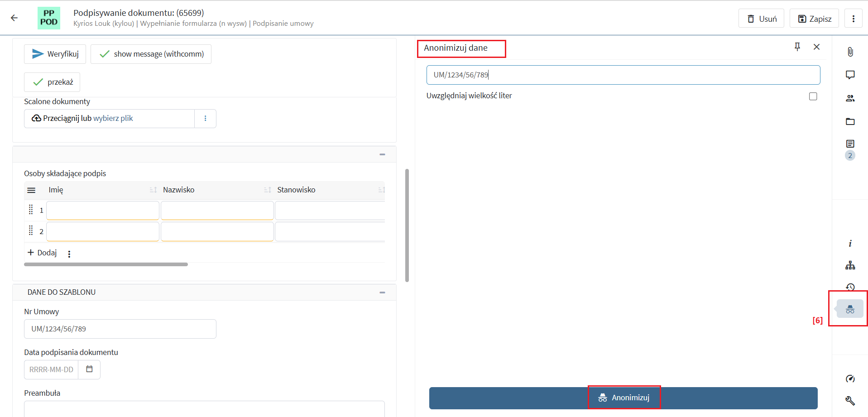Image resolution: width=868 pixels, height=417 pixels.
Task: Open three-dot menu next to Dodaj
Action: [69, 254]
